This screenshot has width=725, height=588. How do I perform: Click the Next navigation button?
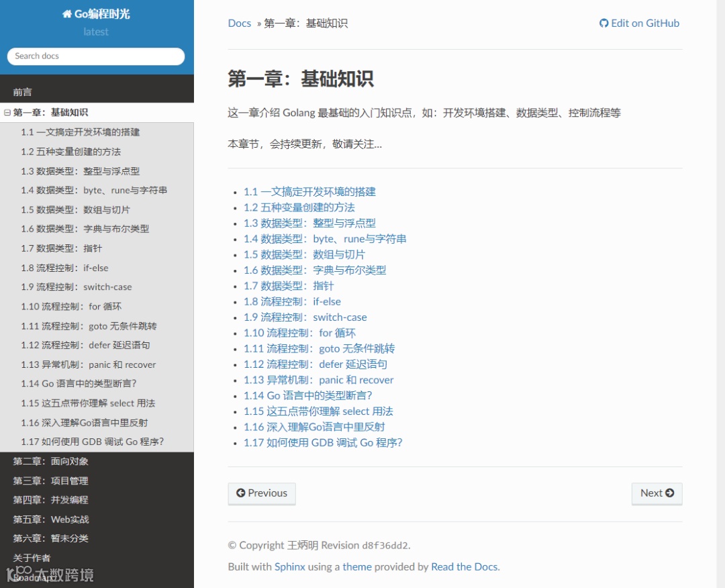tap(657, 493)
